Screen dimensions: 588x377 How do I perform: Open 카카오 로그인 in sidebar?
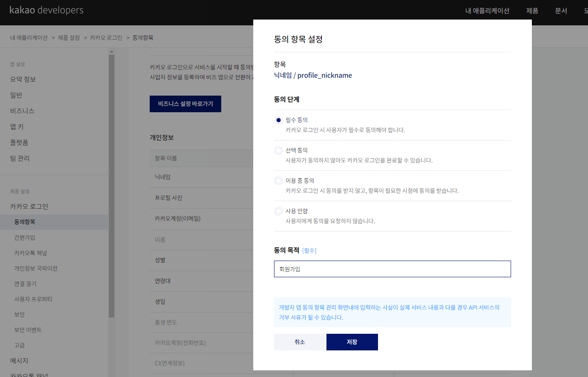29,207
